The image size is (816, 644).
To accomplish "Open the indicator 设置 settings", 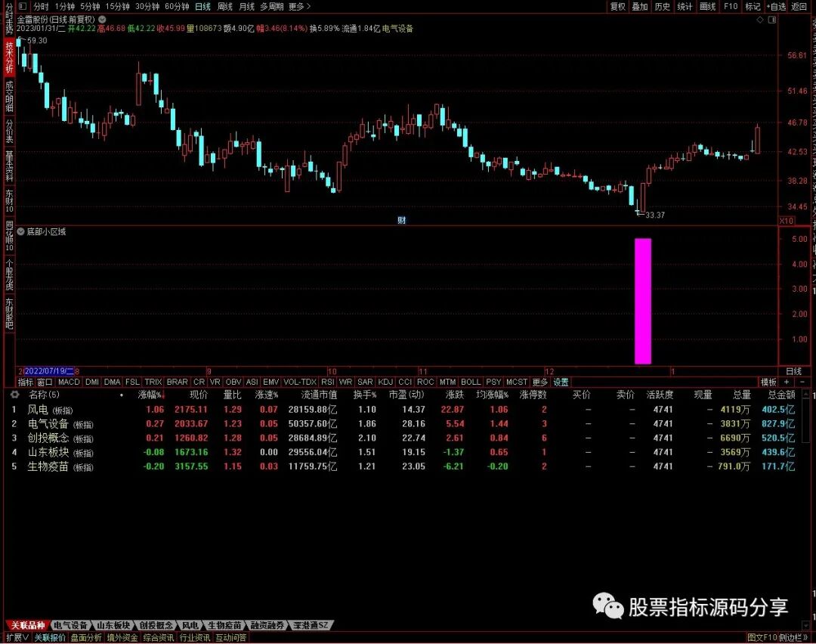I will click(561, 382).
